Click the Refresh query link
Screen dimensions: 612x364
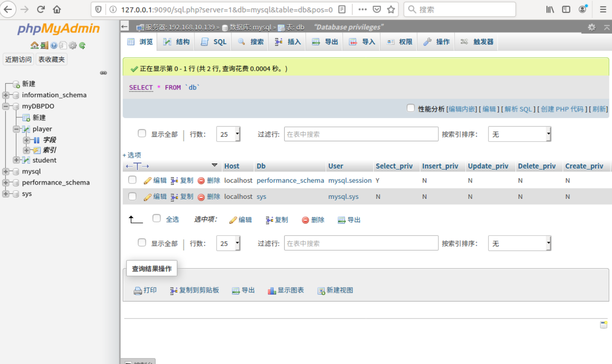click(599, 109)
